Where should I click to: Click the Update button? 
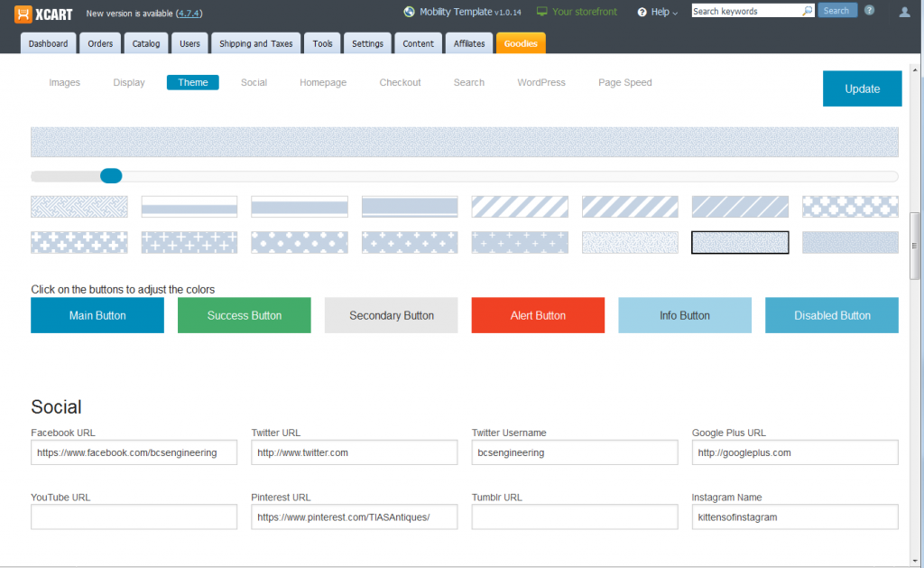(861, 88)
